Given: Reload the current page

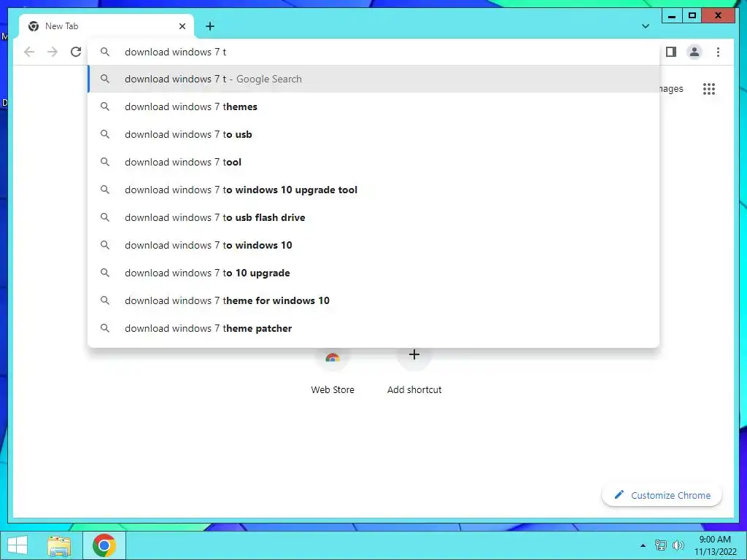Looking at the screenshot, I should (x=76, y=52).
